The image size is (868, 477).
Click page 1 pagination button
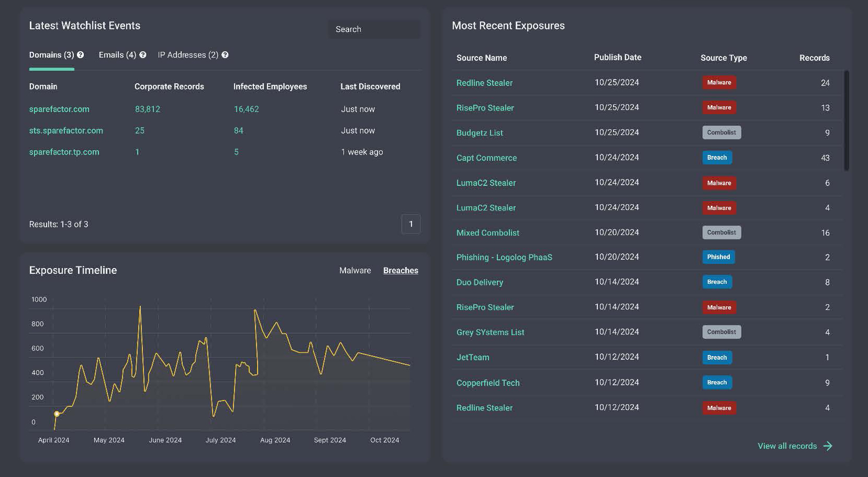click(x=410, y=224)
